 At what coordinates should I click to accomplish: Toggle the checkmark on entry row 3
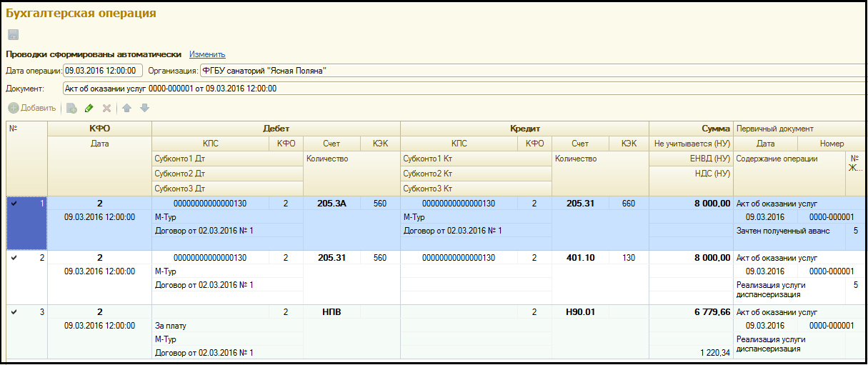click(14, 312)
